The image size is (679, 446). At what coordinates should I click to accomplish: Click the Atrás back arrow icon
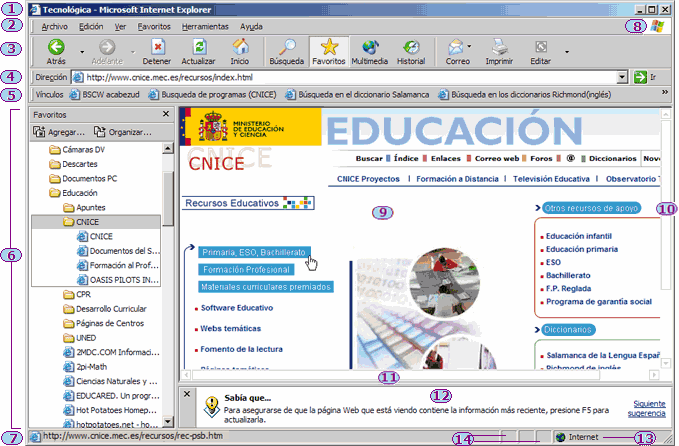click(56, 47)
